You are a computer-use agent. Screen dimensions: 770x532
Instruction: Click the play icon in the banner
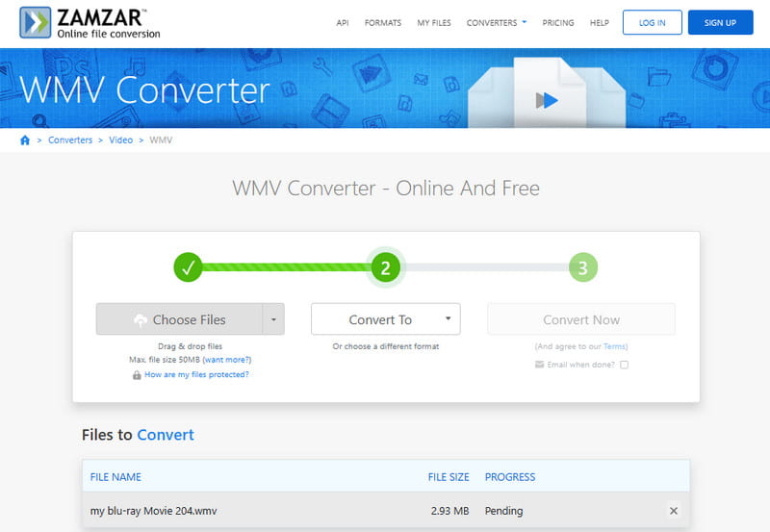tap(547, 99)
